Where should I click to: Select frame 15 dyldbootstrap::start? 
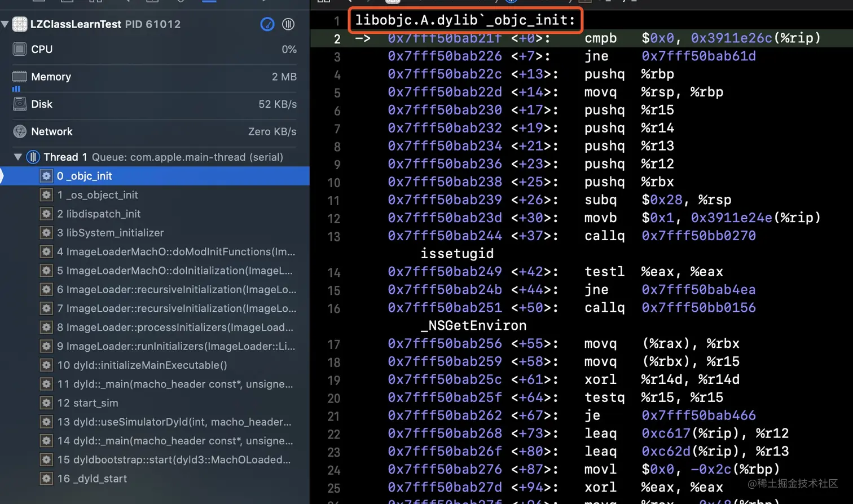155,459
